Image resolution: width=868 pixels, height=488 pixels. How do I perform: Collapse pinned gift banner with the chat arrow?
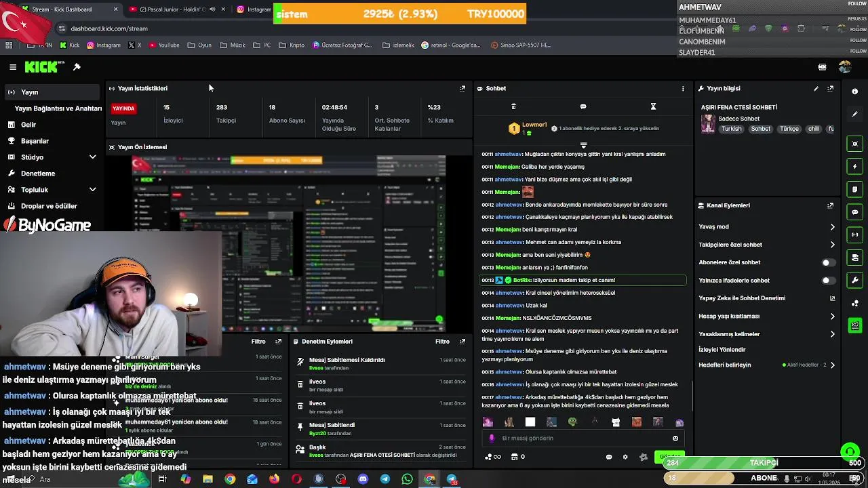[x=583, y=145]
